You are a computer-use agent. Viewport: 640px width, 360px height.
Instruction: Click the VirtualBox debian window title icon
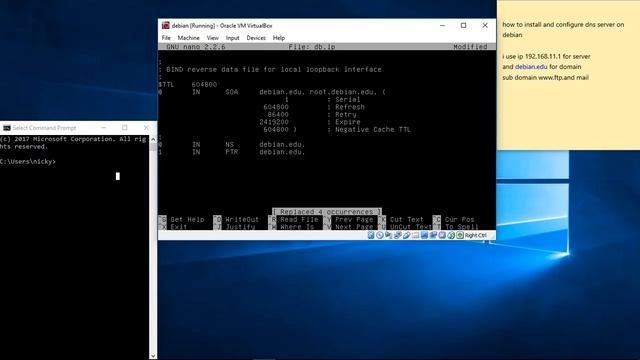(165, 25)
